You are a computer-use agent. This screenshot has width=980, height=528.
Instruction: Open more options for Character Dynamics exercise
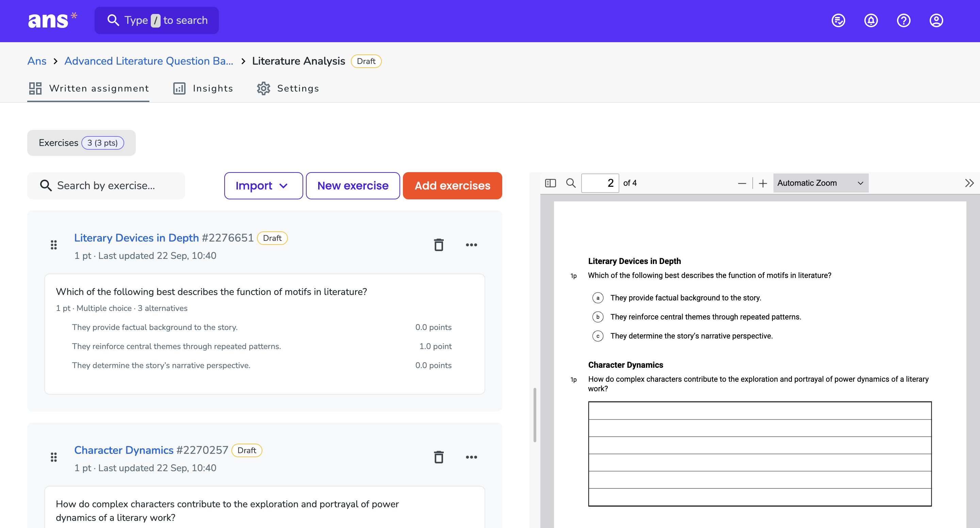click(x=471, y=457)
